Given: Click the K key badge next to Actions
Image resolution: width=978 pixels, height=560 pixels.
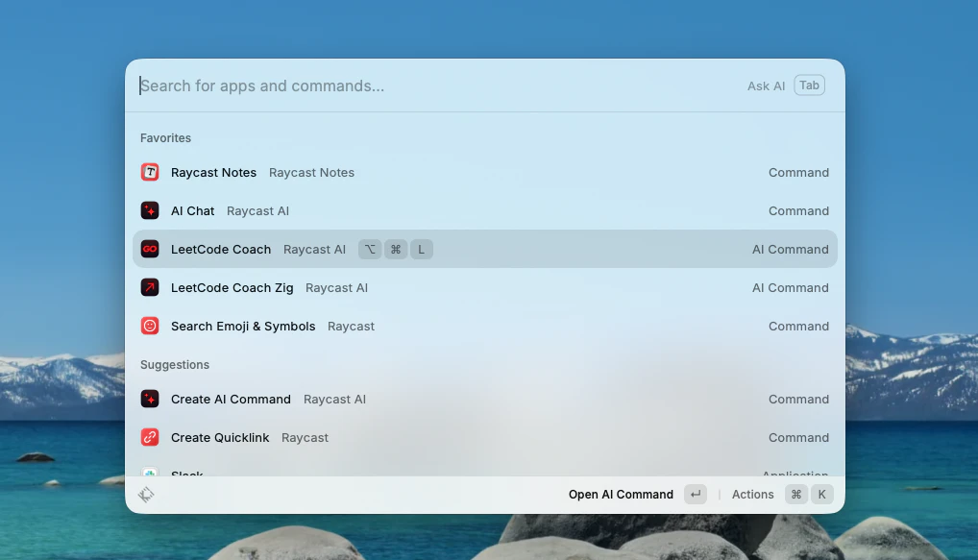Looking at the screenshot, I should [x=822, y=495].
